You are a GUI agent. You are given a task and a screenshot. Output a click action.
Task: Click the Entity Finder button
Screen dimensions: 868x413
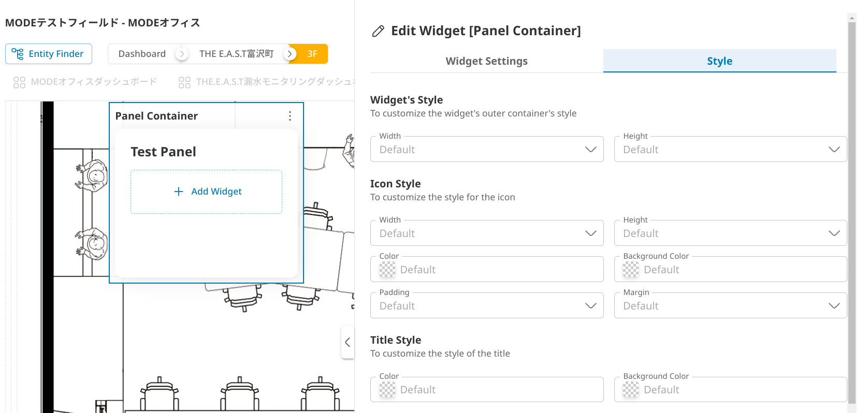tap(49, 54)
